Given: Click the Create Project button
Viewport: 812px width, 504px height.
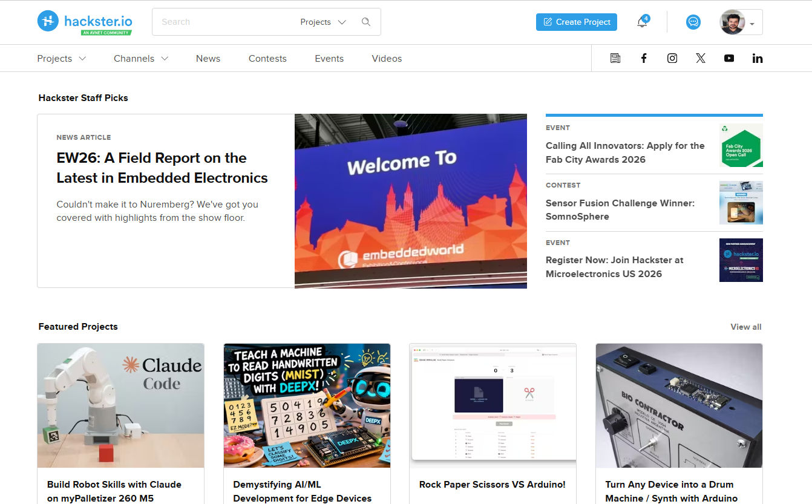Looking at the screenshot, I should click(577, 22).
